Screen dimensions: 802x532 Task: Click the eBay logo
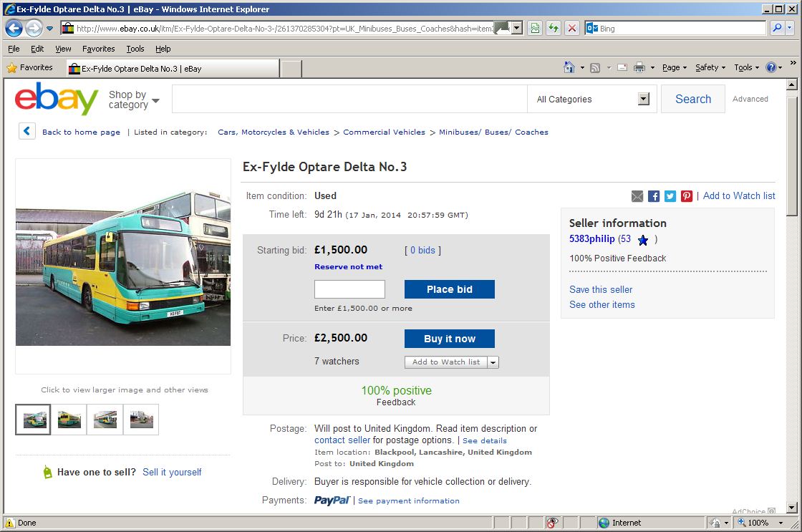click(57, 99)
